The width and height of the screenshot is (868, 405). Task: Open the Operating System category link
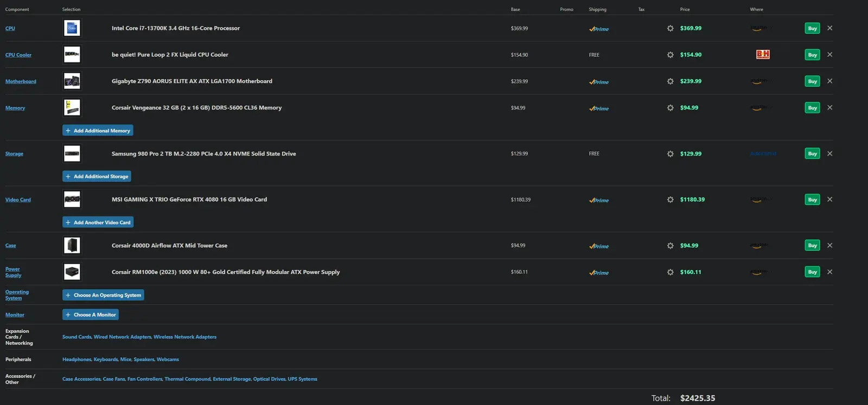pos(17,295)
